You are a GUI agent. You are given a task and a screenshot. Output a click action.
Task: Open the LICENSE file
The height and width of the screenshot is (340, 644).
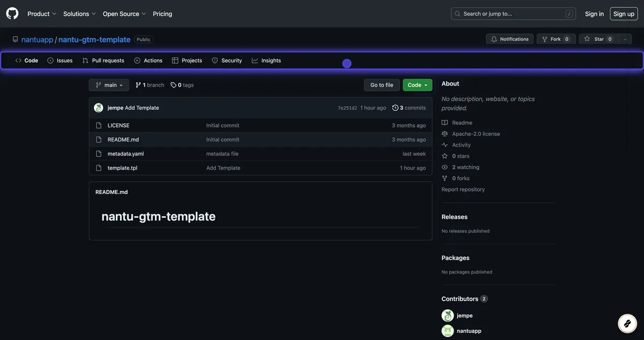coord(119,125)
